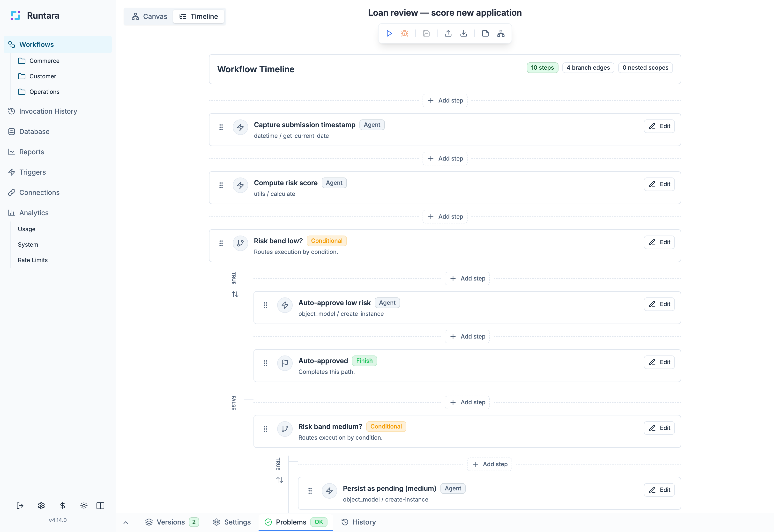774x532 pixels.
Task: Click the 4 branch edges badge
Action: tap(588, 68)
